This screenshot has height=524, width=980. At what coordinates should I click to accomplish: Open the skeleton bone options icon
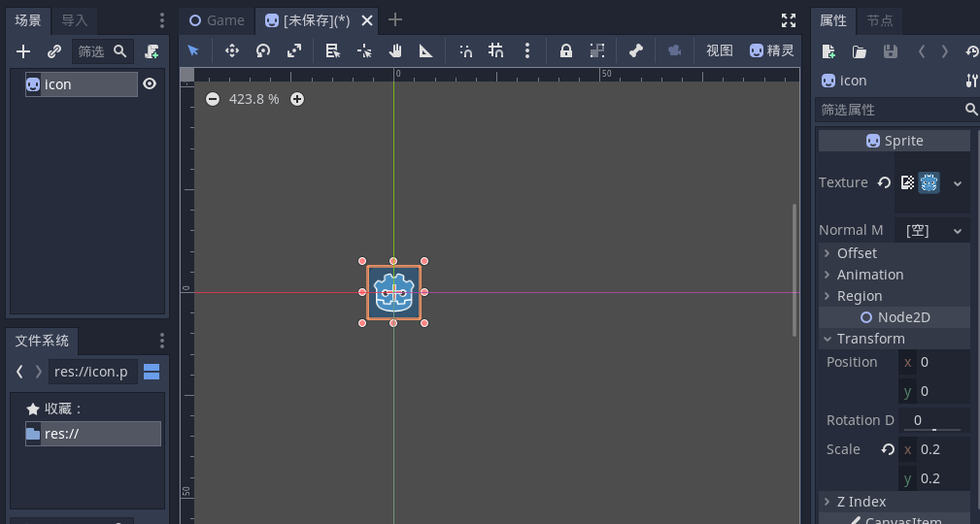pos(635,50)
